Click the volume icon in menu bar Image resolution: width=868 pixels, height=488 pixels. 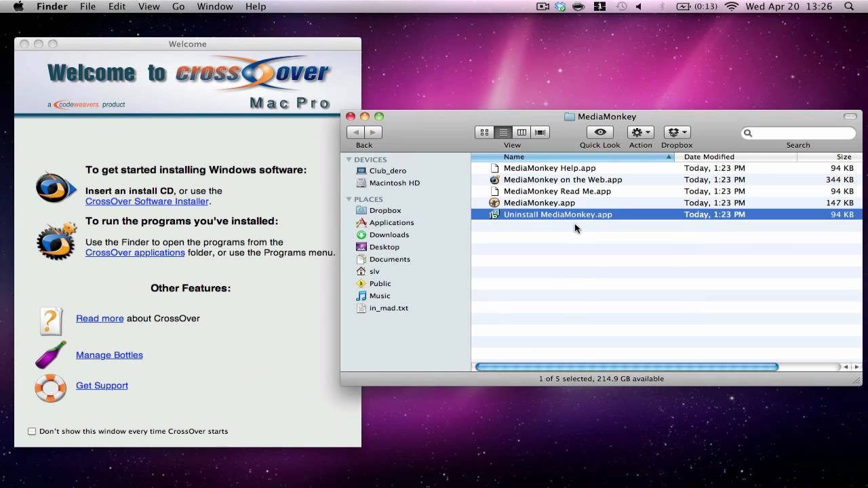pos(639,6)
